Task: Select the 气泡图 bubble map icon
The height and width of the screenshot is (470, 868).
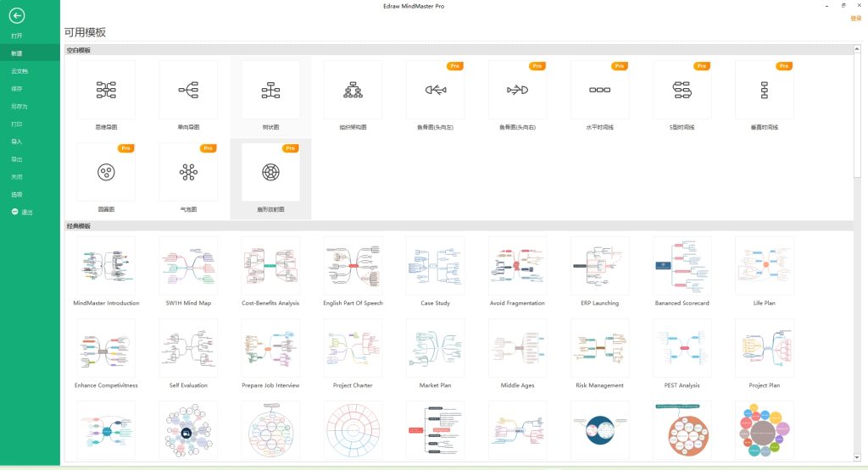Action: [188, 172]
